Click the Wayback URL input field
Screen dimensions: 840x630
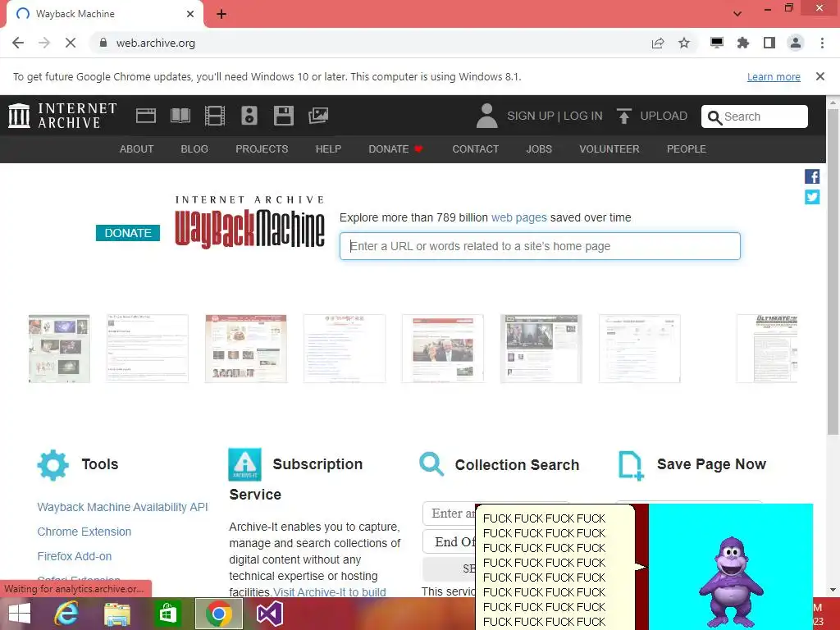coord(540,246)
